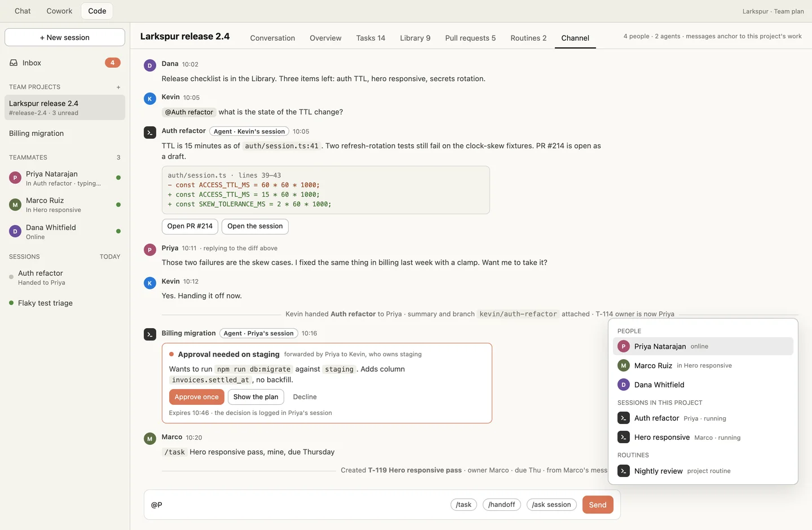
Task: Start a new session
Action: pyautogui.click(x=65, y=37)
